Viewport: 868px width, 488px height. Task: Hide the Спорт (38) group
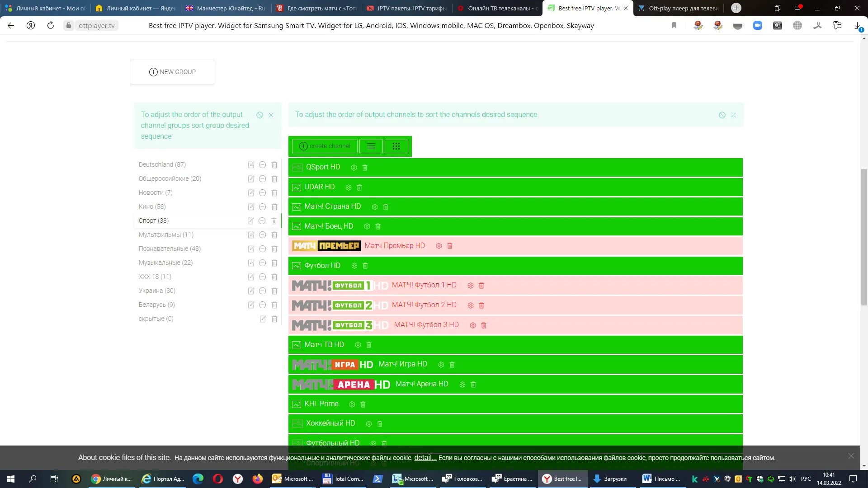point(262,221)
